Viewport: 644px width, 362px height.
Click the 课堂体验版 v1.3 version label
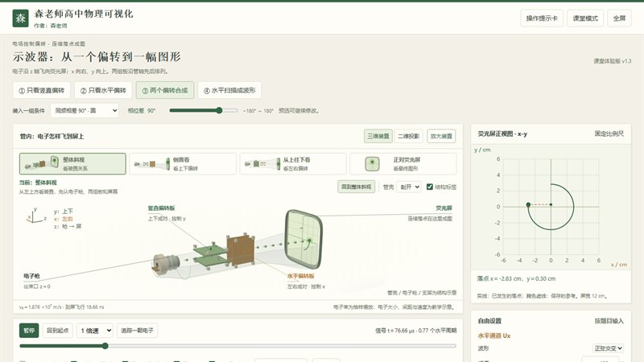[613, 61]
